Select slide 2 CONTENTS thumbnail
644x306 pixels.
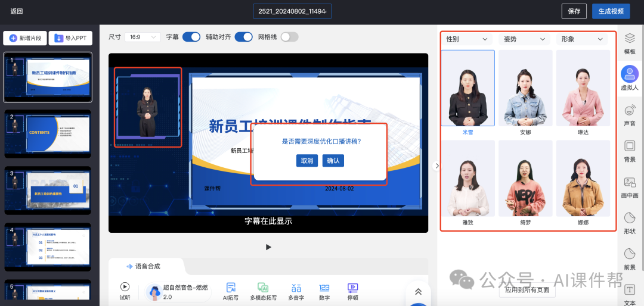point(48,134)
